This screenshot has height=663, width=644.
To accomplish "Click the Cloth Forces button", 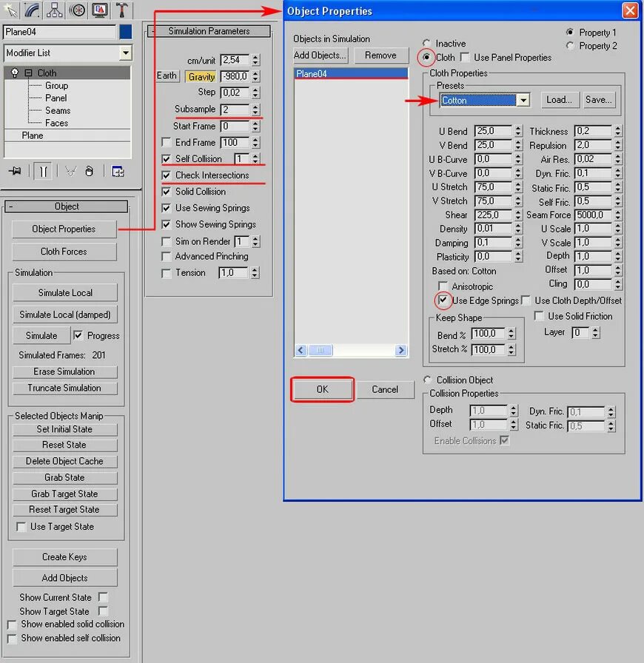I will pos(64,252).
